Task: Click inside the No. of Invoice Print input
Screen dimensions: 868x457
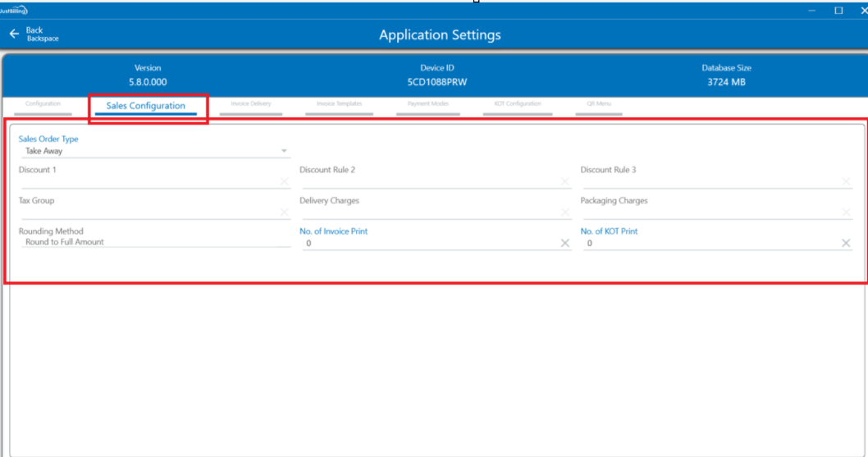Action: point(427,244)
